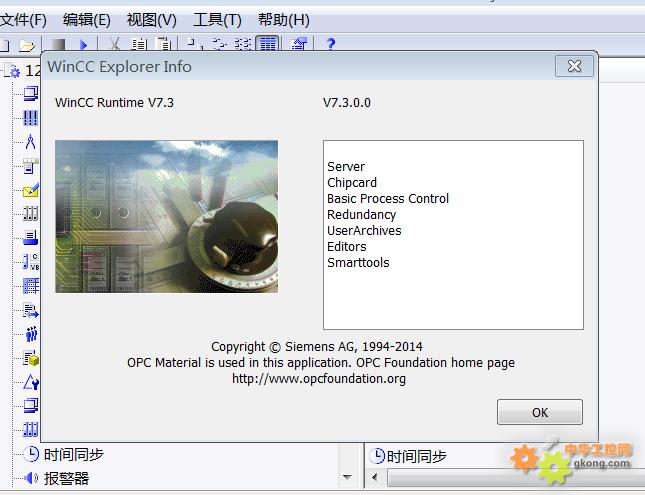Click the WinCC Explorer Info title bar
Image resolution: width=645 pixels, height=495 pixels.
pyautogui.click(x=298, y=66)
